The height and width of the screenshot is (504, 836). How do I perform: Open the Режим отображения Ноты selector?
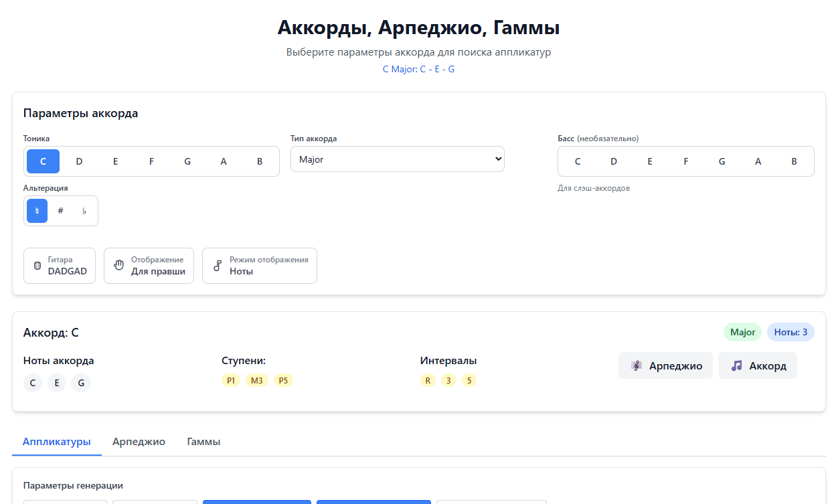tap(260, 266)
